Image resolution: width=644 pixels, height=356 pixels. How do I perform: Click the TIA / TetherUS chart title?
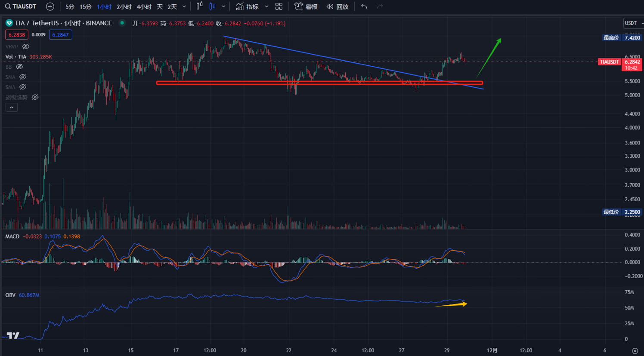click(63, 23)
